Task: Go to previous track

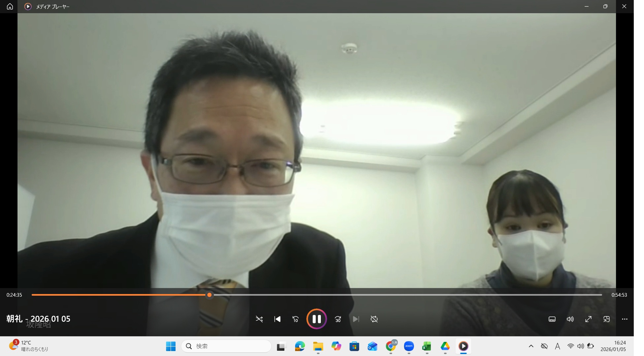Action: pos(277,319)
